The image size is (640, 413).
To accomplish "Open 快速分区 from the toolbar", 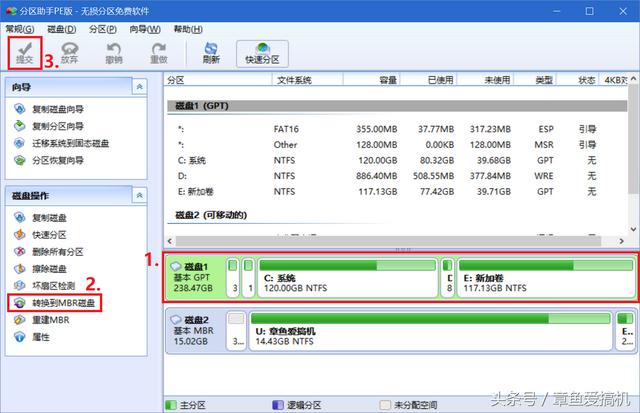I will click(x=262, y=53).
